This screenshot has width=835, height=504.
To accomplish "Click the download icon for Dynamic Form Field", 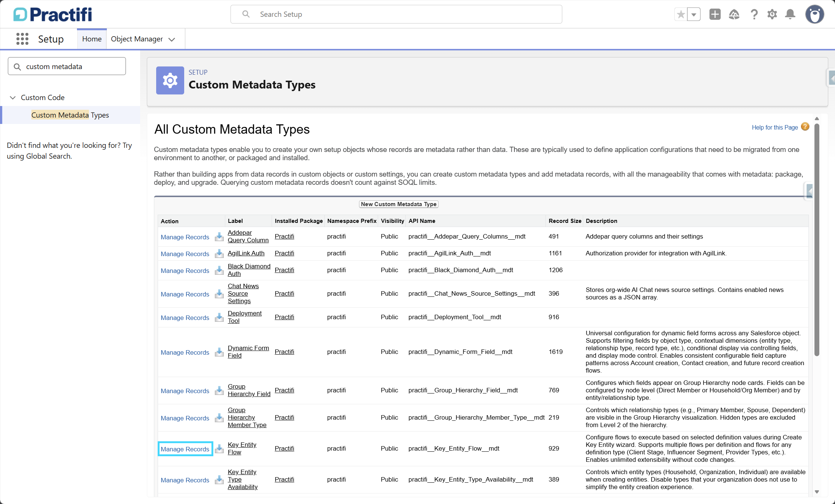I will pyautogui.click(x=219, y=352).
